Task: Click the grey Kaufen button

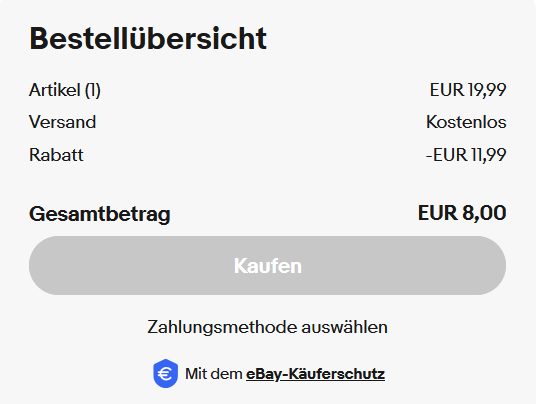Action: point(267,265)
